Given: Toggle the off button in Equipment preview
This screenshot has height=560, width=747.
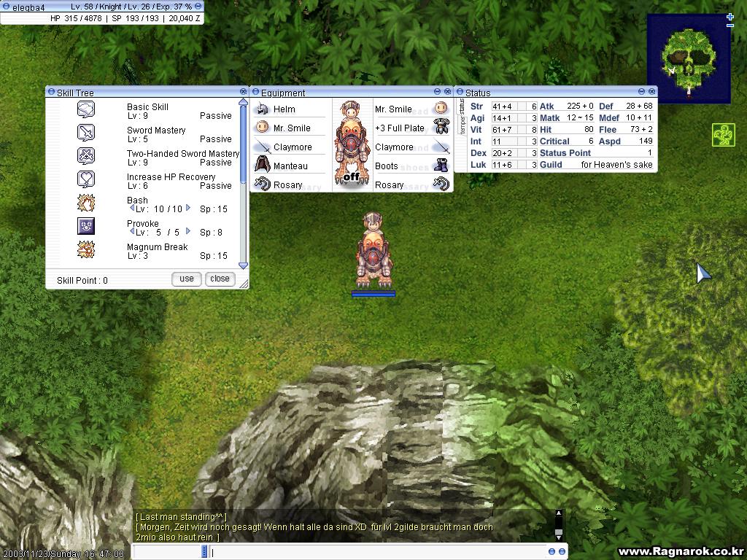Looking at the screenshot, I should 352,176.
